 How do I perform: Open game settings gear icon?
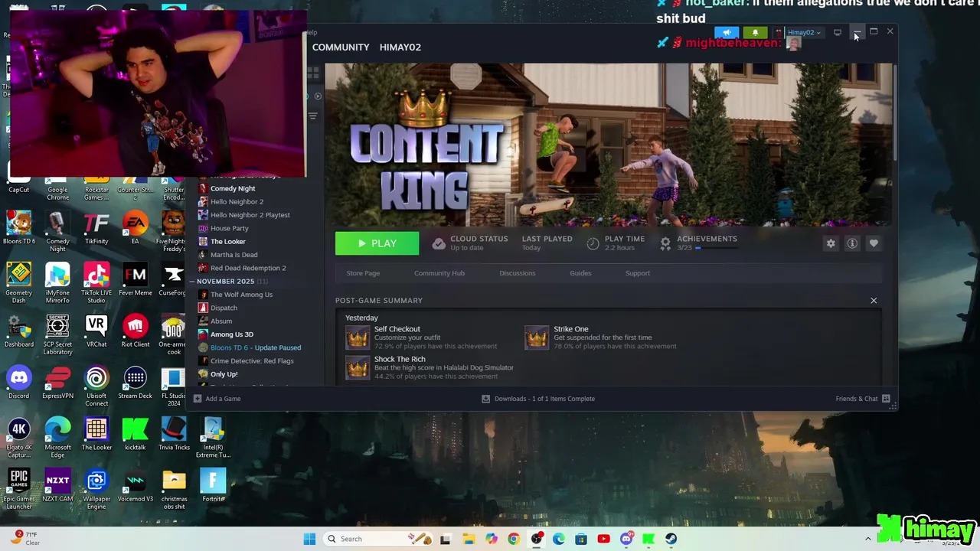click(831, 243)
